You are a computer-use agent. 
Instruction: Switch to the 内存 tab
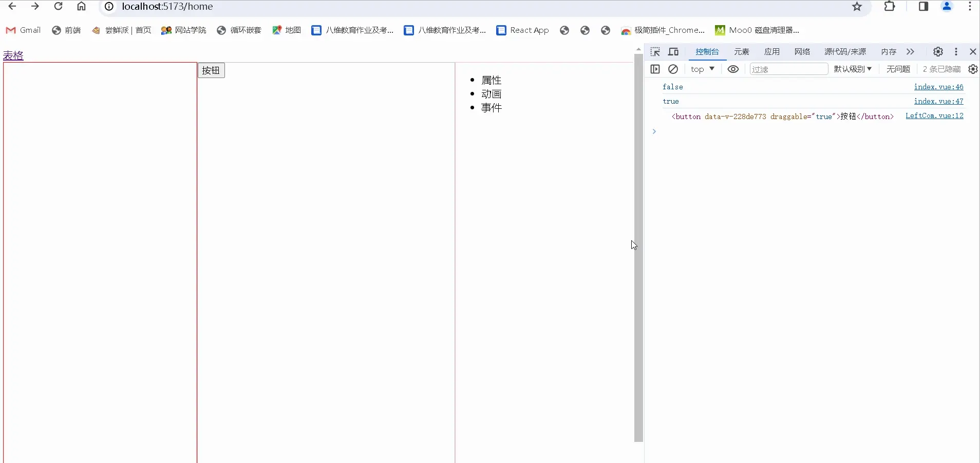point(889,52)
